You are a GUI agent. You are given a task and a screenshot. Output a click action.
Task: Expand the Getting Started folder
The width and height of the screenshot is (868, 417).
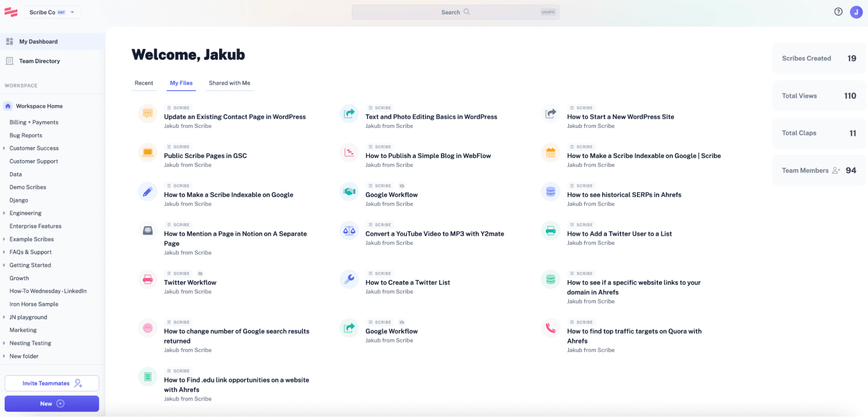[x=4, y=265]
